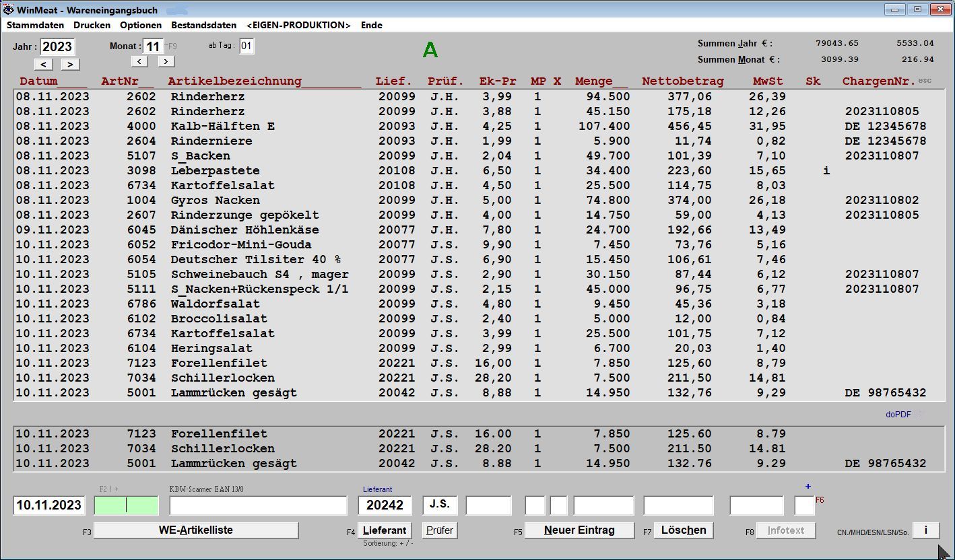Go to previous year with left arrow
The height and width of the screenshot is (560, 955).
(44, 65)
